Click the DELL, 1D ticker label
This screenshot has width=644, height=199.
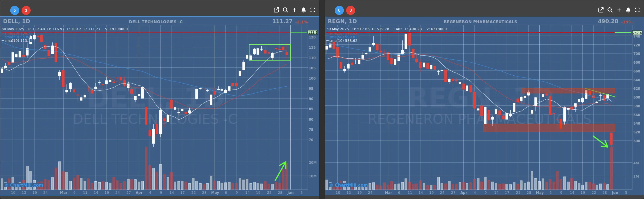point(16,21)
